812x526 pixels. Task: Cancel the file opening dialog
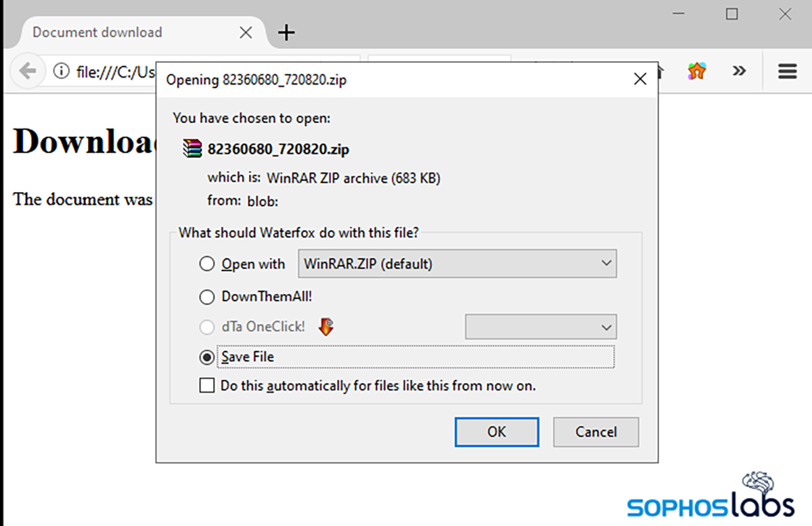595,432
